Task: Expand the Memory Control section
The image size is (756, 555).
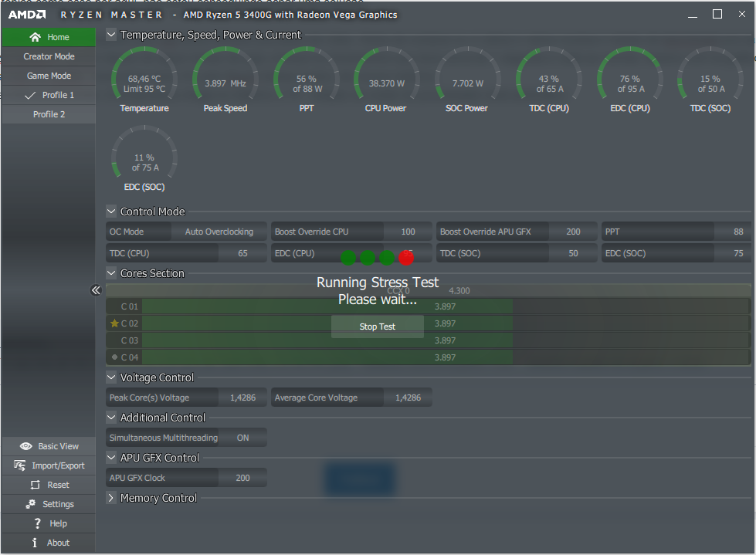Action: (111, 498)
